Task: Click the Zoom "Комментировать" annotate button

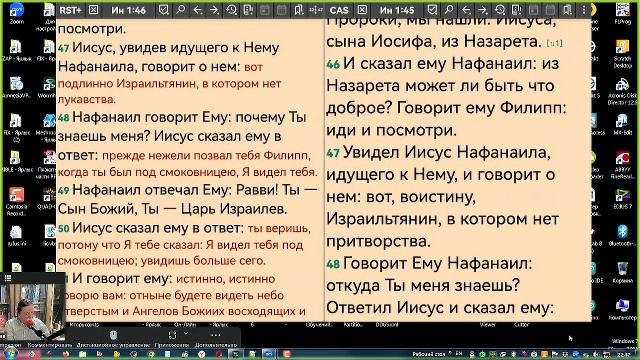Action: [x=49, y=345]
